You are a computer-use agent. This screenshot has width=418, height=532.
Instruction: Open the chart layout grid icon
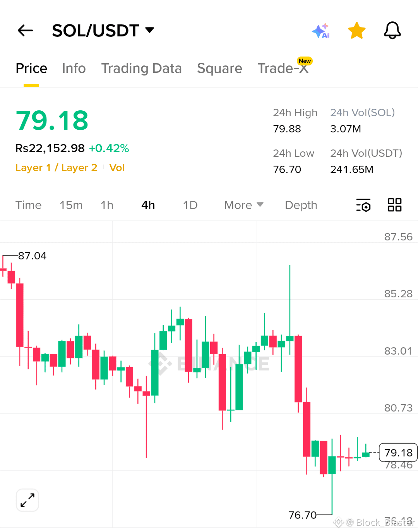tap(395, 205)
